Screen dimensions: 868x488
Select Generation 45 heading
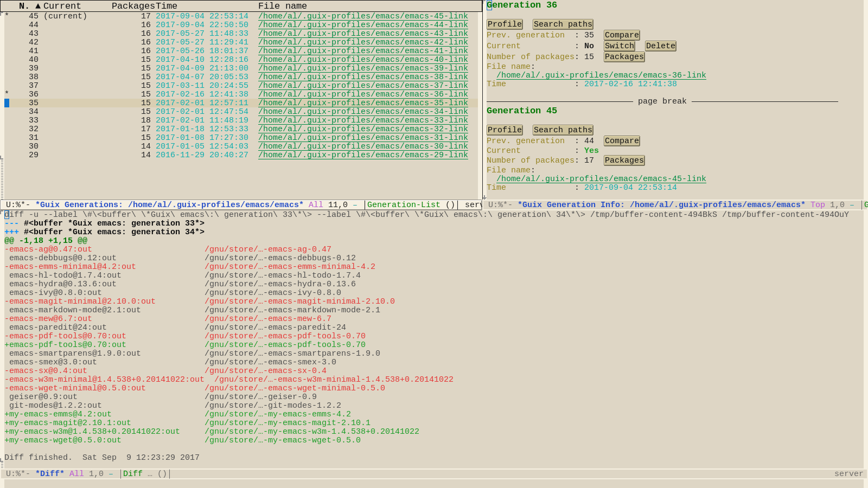click(x=522, y=111)
